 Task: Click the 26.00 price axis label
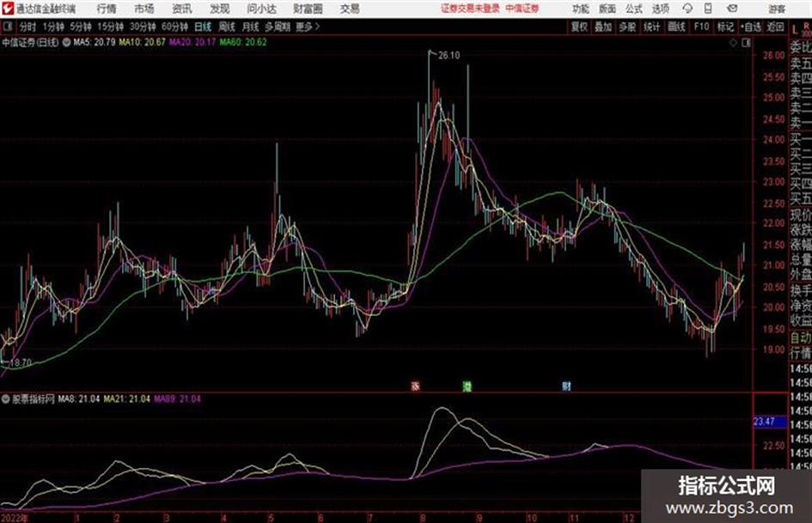(x=773, y=56)
